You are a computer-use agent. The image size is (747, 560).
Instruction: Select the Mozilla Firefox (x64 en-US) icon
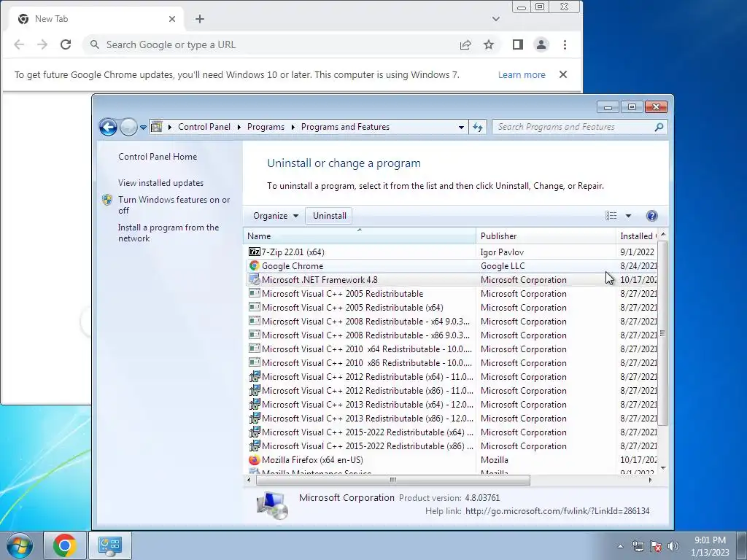tap(255, 460)
